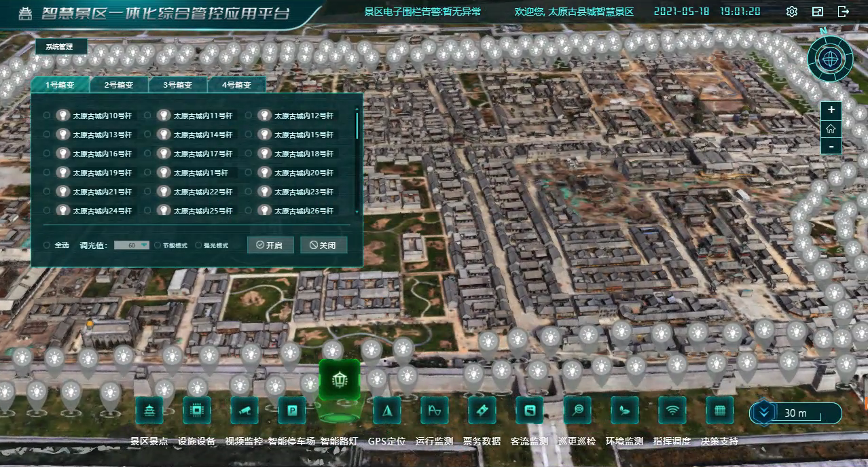The width and height of the screenshot is (868, 467).
Task: Open the 智能停车场 parking module
Action: tap(292, 411)
